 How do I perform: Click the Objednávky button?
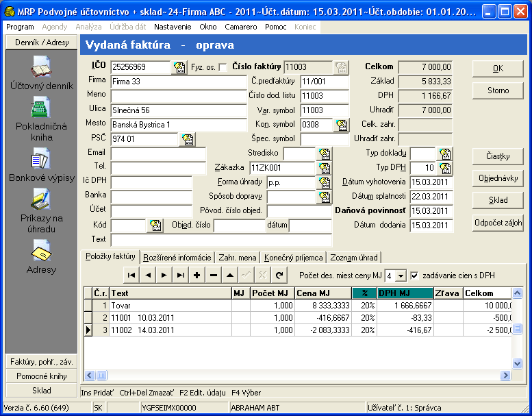[x=498, y=178]
